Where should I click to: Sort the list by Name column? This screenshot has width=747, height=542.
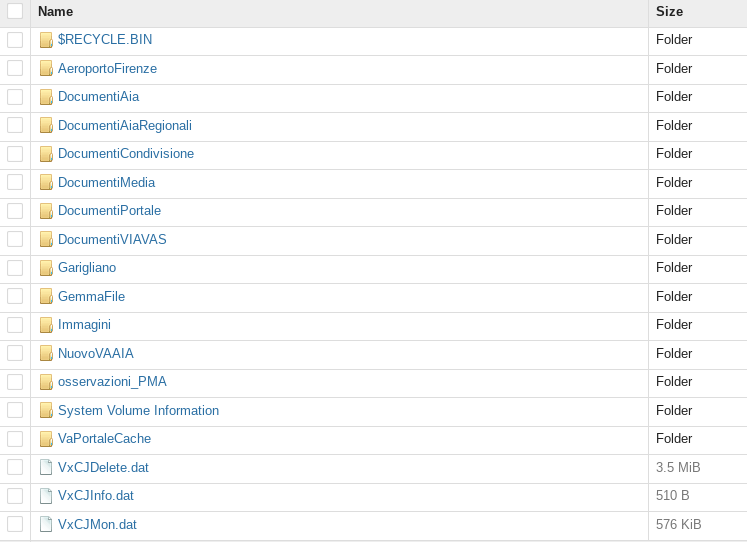click(56, 11)
